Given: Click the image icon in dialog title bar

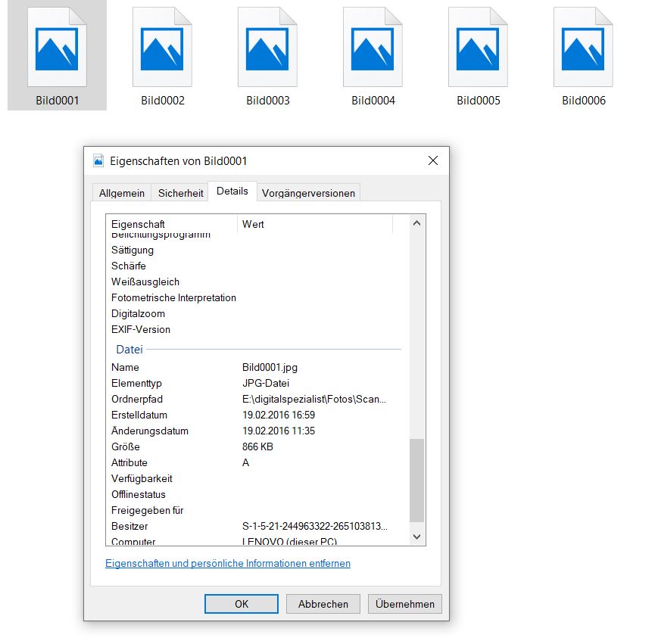Looking at the screenshot, I should pos(98,160).
